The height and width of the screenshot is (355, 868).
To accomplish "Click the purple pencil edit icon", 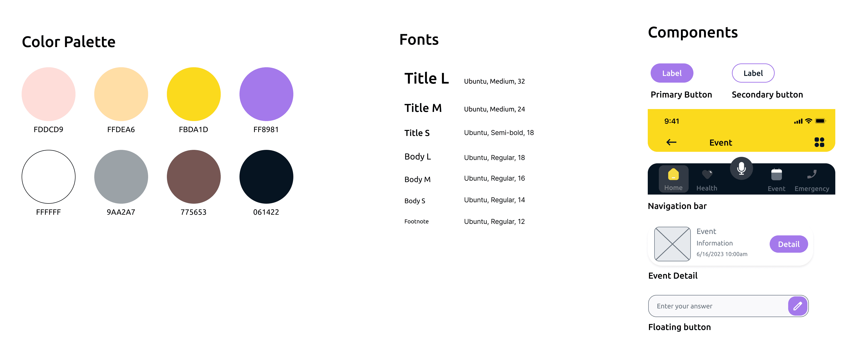I will click(797, 306).
